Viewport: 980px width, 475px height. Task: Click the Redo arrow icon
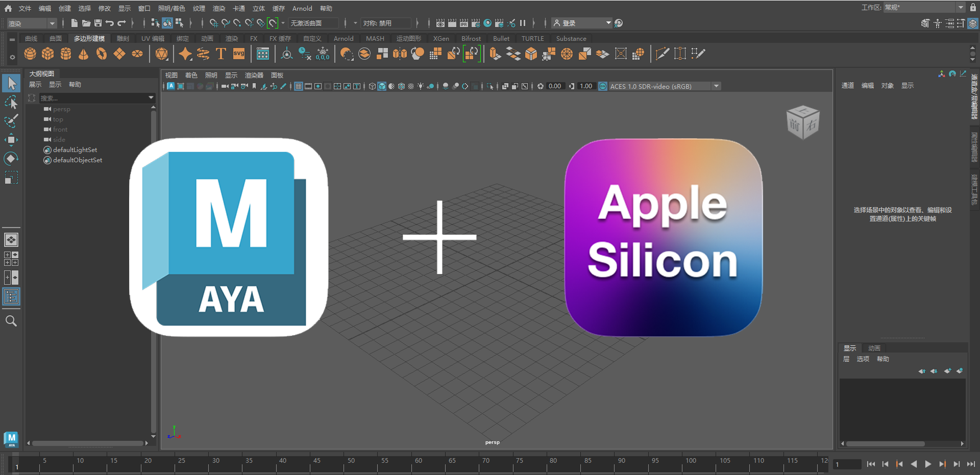121,23
